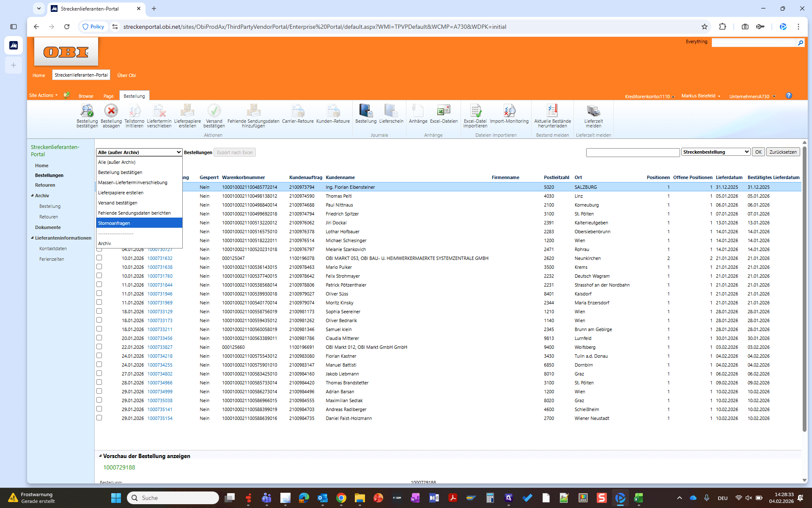
Task: Open Kontaktdaten in the sidebar
Action: coord(53,248)
